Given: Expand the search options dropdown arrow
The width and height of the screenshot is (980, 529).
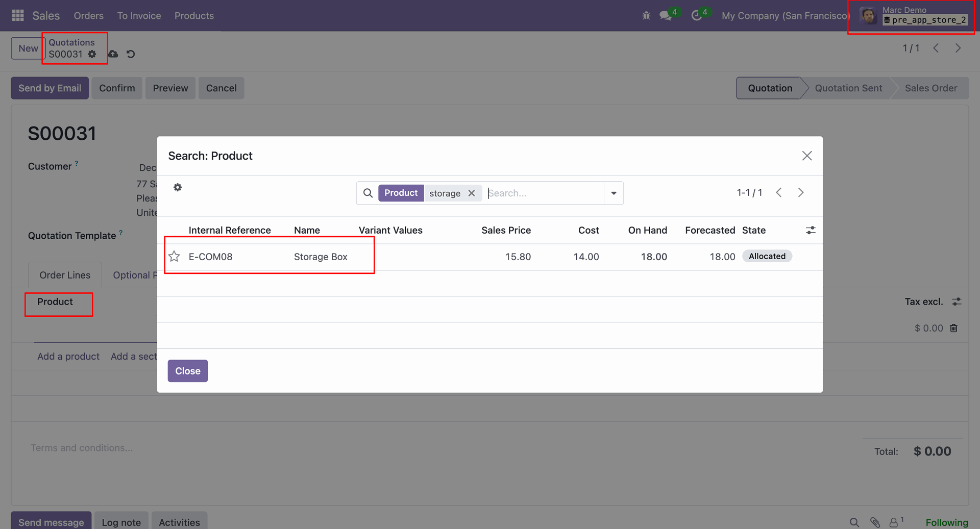Looking at the screenshot, I should 614,193.
